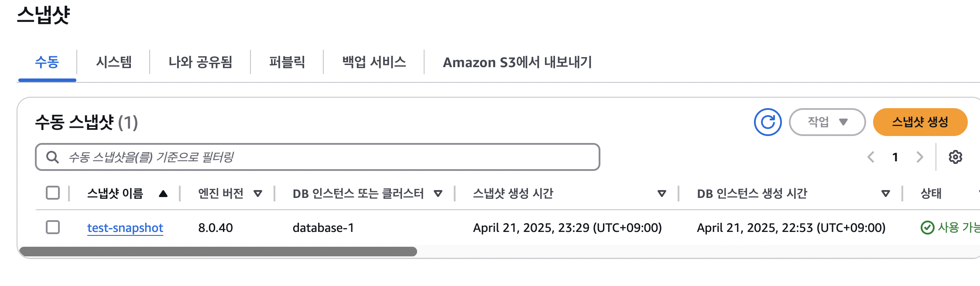Switch to the 시스템 tab
The height and width of the screenshot is (286, 980).
(x=114, y=62)
